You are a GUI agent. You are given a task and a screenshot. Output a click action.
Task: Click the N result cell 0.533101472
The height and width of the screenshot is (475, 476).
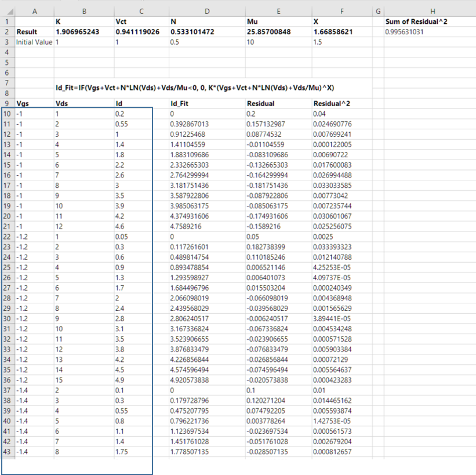click(207, 32)
